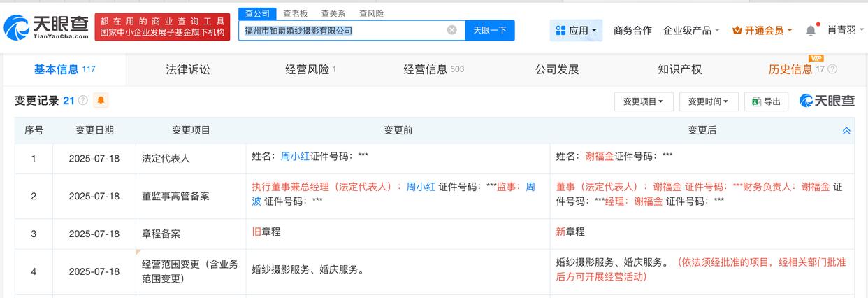Switch to the 查风险 search tab
The image size is (868, 298).
click(x=371, y=13)
